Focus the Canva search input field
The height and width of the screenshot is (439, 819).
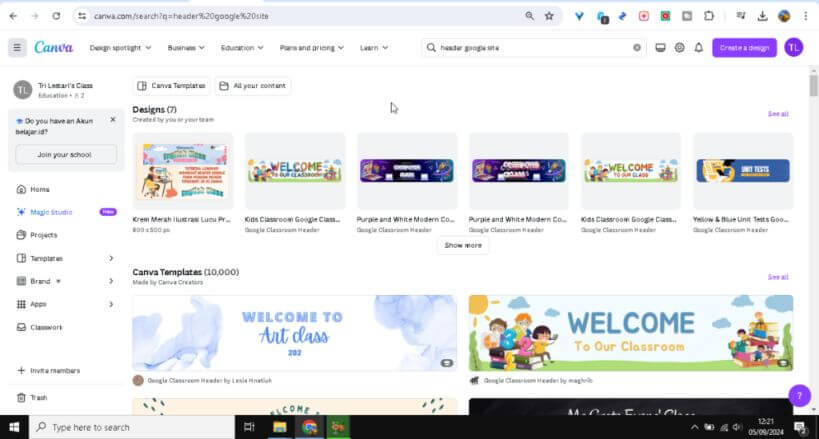(x=533, y=48)
